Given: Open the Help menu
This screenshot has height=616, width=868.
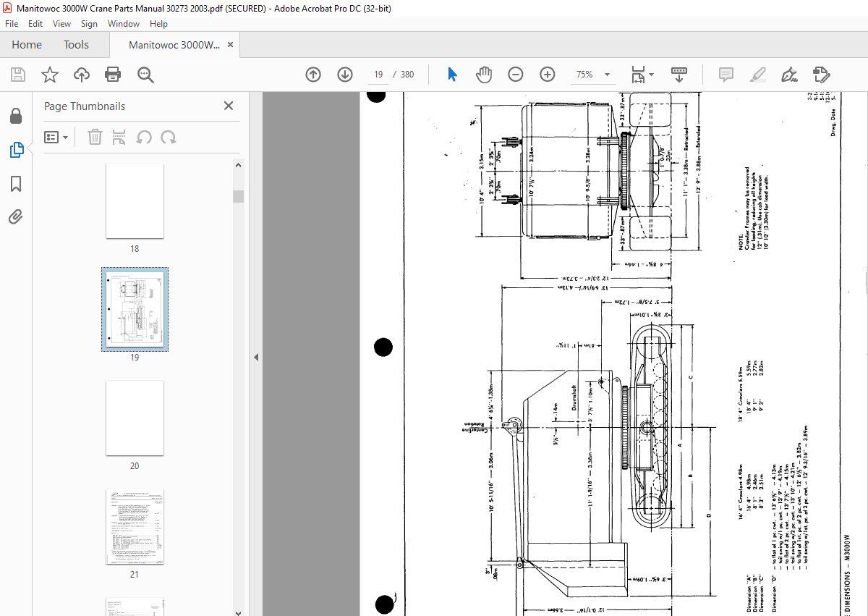Looking at the screenshot, I should pos(158,24).
